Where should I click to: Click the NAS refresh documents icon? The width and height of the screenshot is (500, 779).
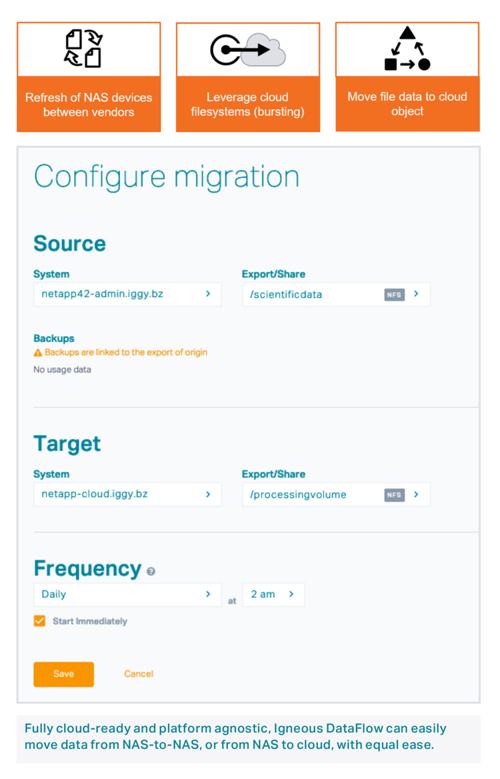pos(83,48)
